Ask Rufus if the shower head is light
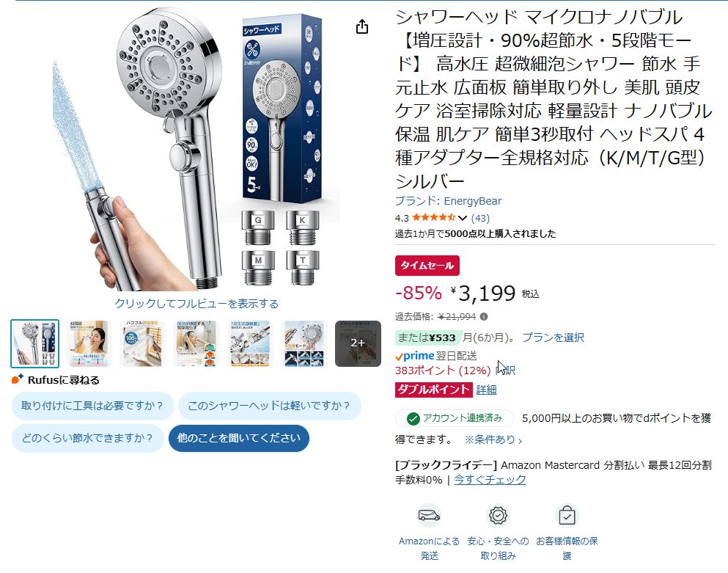Screen dimensions: 728x573 pos(269,406)
